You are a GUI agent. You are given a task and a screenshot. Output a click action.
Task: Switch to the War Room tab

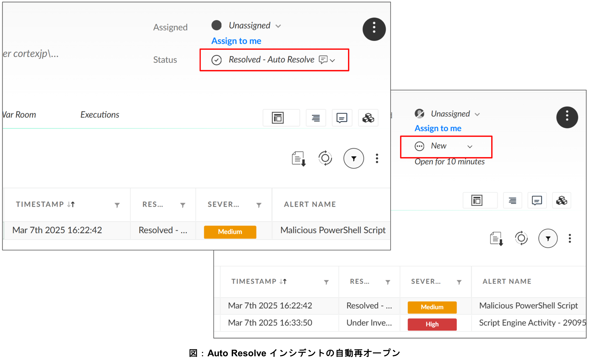pos(19,115)
